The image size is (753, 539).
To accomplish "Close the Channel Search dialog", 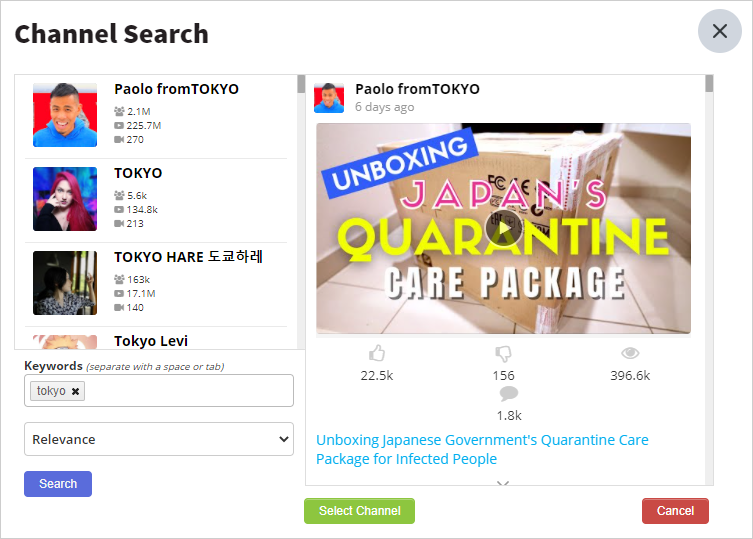I will (x=719, y=31).
